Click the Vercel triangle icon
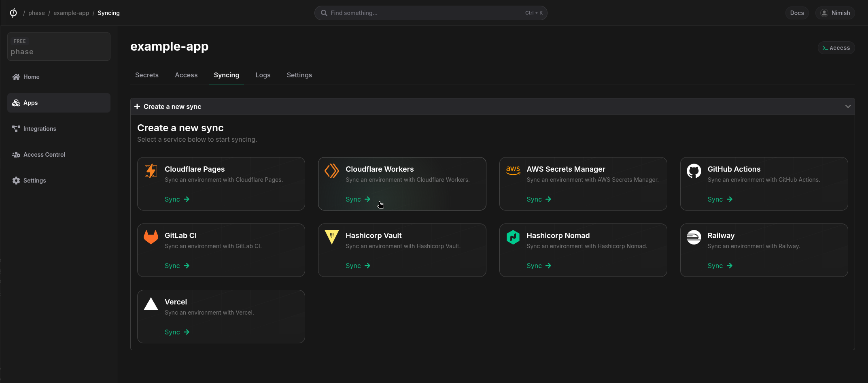Image resolution: width=868 pixels, height=383 pixels. point(151,304)
